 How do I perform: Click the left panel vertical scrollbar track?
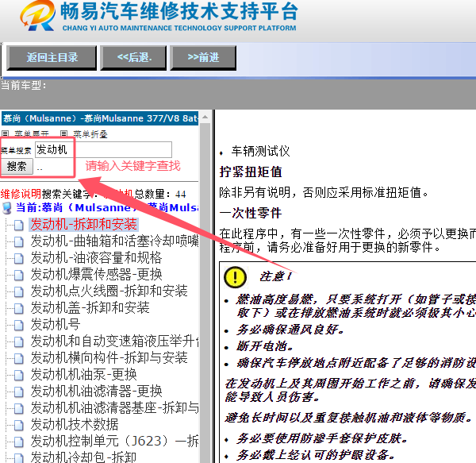pyautogui.click(x=205, y=291)
